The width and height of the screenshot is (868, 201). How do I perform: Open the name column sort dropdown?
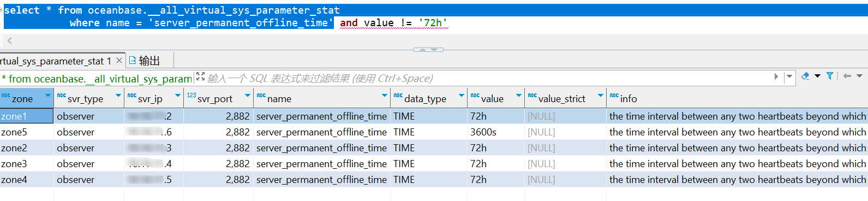pos(385,96)
